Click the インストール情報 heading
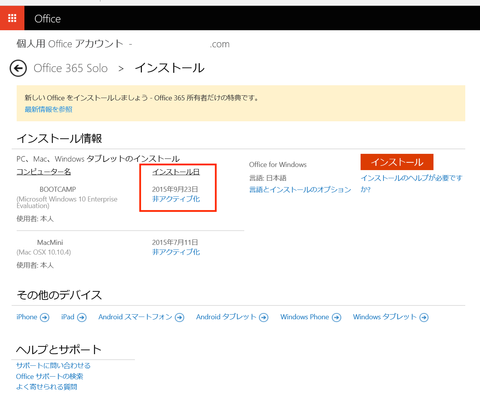 pos(59,138)
